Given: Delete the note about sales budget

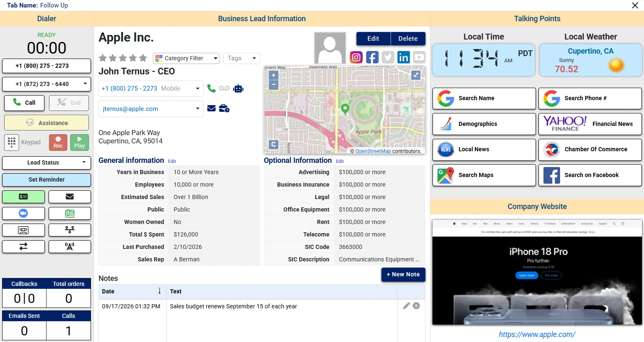Looking at the screenshot, I should (x=416, y=306).
